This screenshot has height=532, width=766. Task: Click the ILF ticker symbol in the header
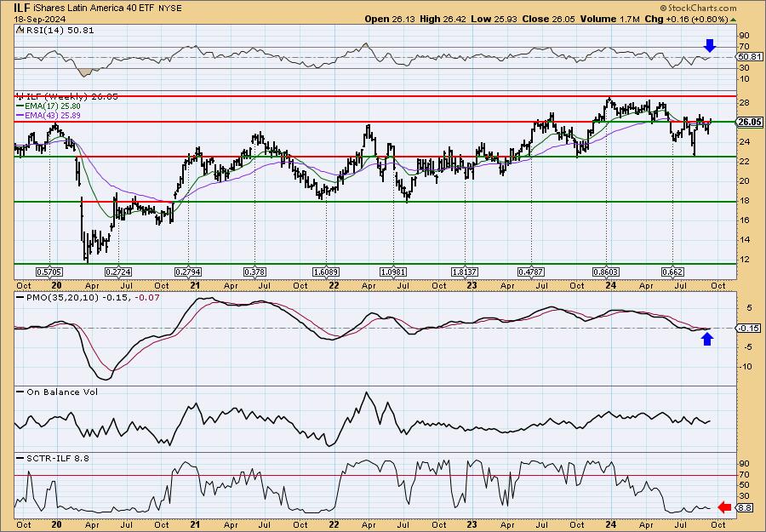tap(23, 8)
